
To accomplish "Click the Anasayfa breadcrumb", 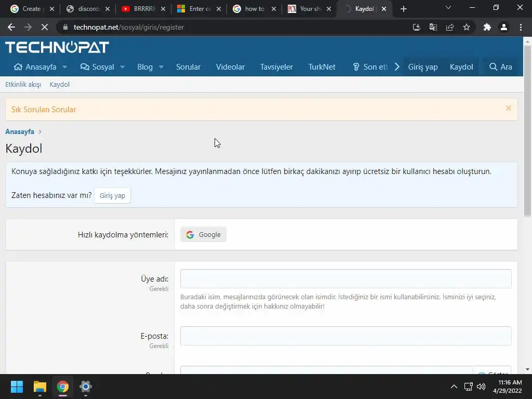I will pos(20,131).
